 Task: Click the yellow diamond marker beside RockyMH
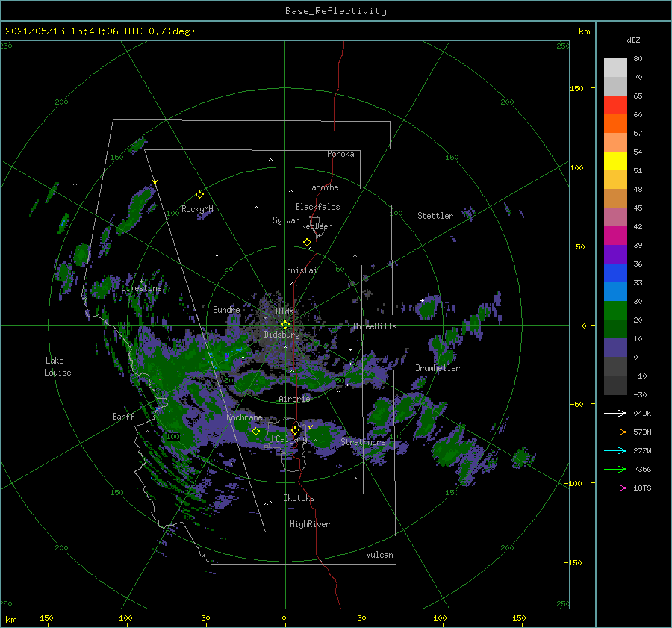pos(199,195)
